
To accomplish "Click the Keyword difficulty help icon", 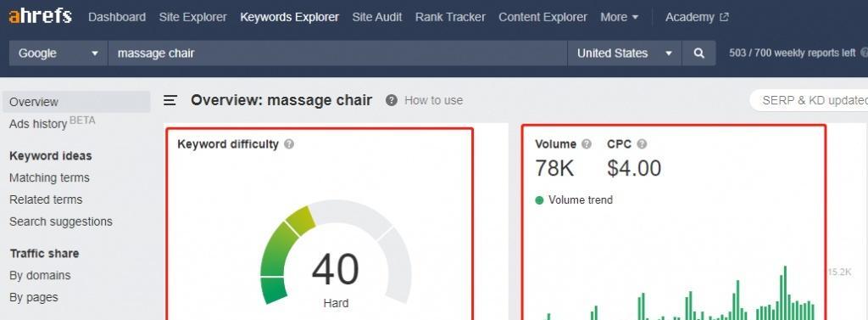I will click(x=289, y=144).
